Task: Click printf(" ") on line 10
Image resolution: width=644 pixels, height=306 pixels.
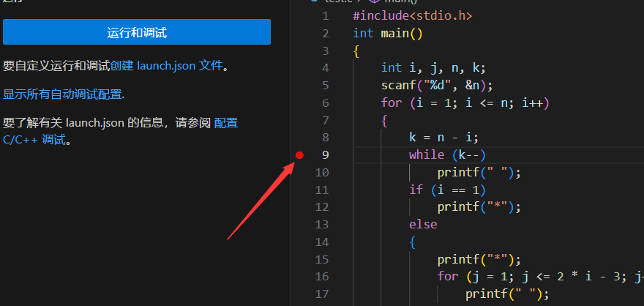Action: 479,173
